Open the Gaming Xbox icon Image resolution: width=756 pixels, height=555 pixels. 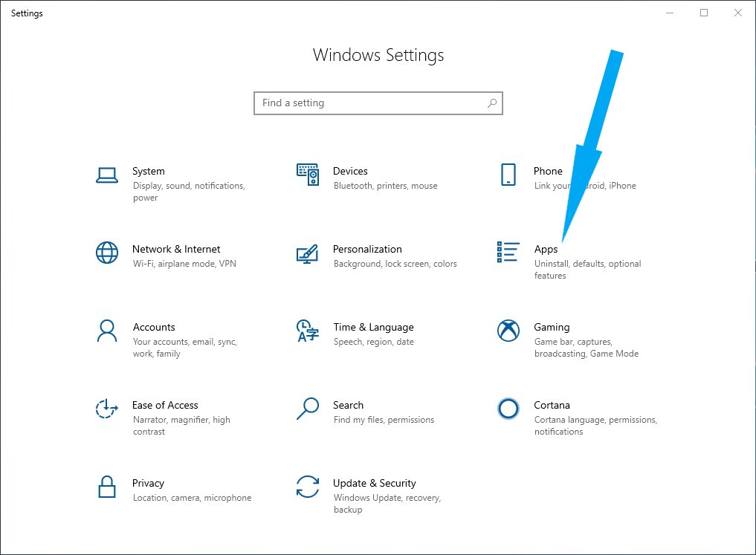tap(508, 331)
